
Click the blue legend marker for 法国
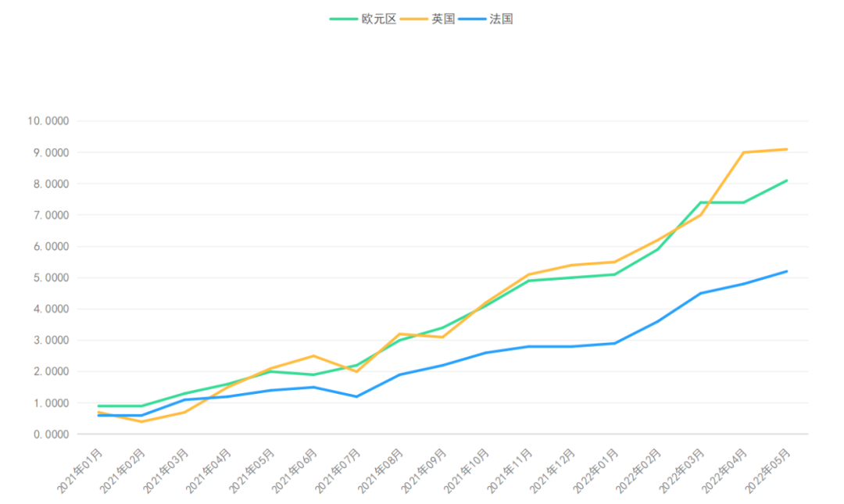pyautogui.click(x=472, y=19)
